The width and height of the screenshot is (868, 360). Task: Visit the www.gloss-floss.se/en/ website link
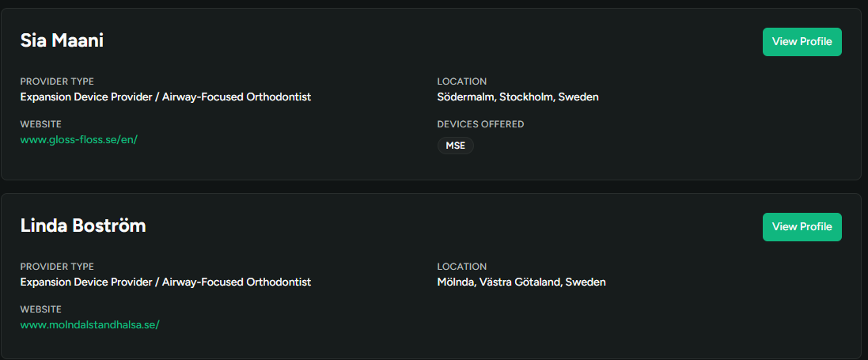79,139
